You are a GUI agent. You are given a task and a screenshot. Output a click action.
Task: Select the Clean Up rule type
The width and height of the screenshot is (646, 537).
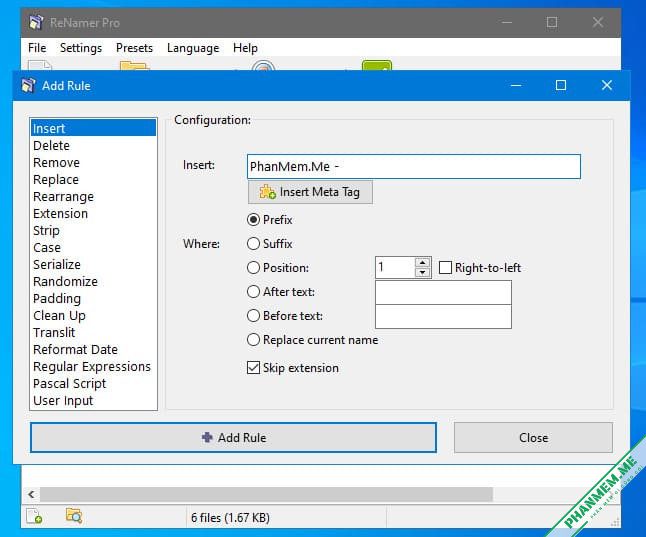point(93,315)
